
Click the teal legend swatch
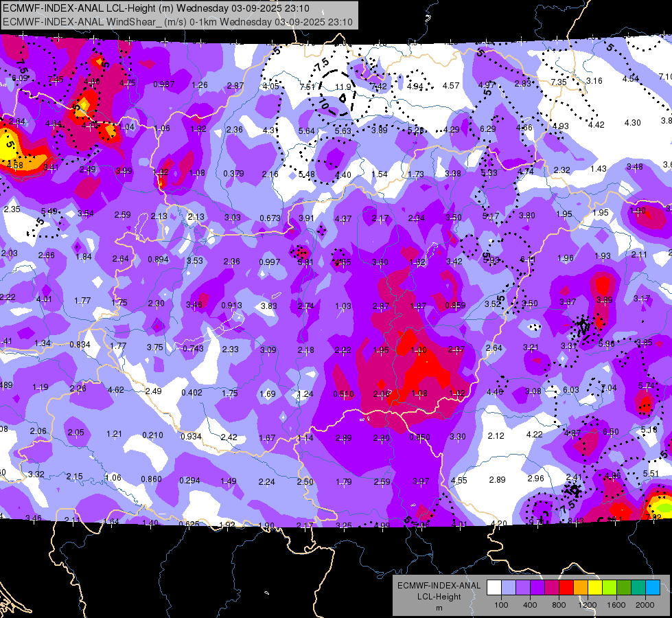click(x=638, y=587)
